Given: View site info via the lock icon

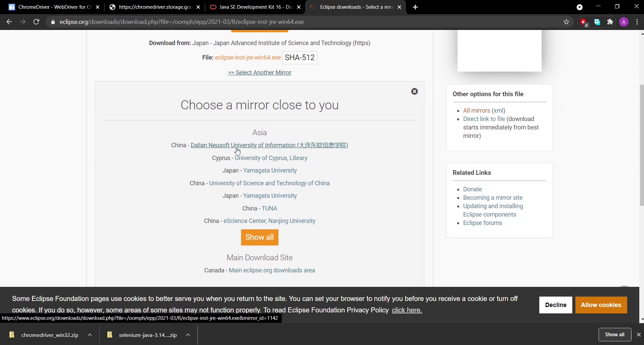Looking at the screenshot, I should 53,22.
